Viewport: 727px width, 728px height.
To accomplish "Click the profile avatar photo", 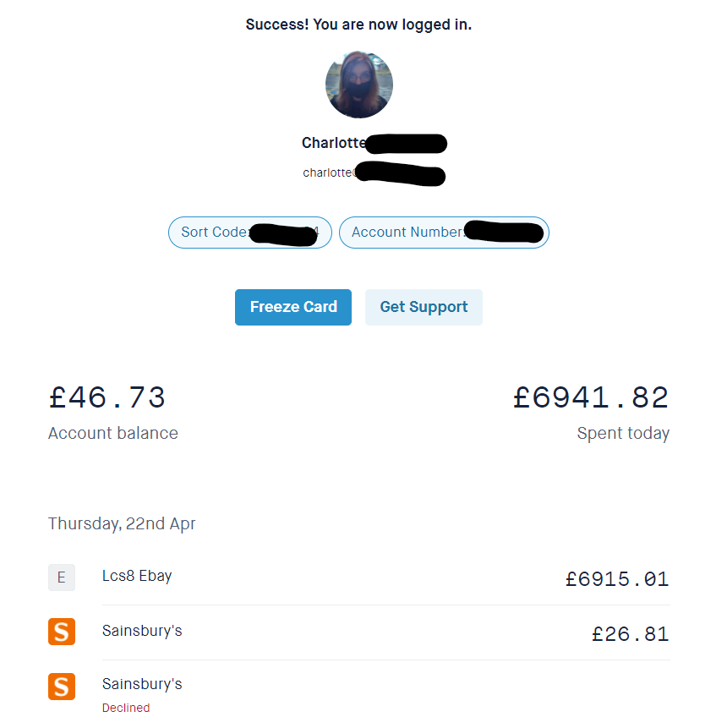I will point(358,85).
